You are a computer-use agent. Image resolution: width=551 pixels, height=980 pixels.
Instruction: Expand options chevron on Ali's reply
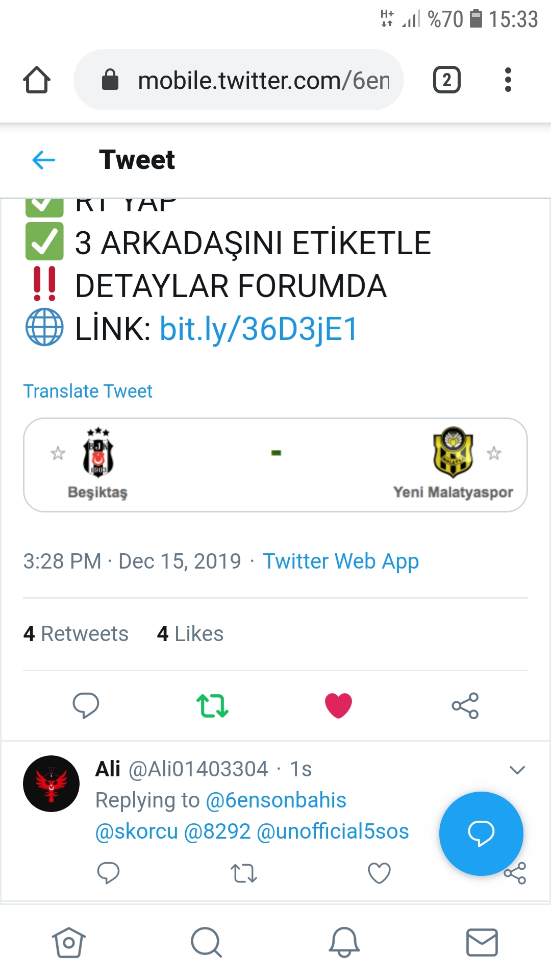(x=517, y=770)
